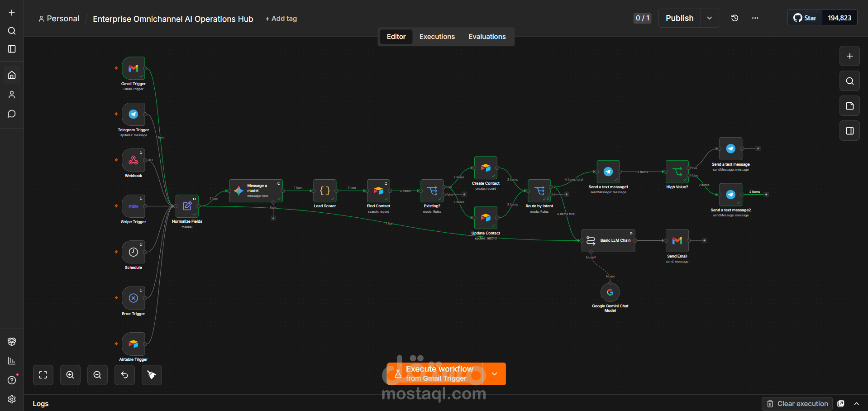
Task: Add node after Send Email output
Action: (x=704, y=240)
